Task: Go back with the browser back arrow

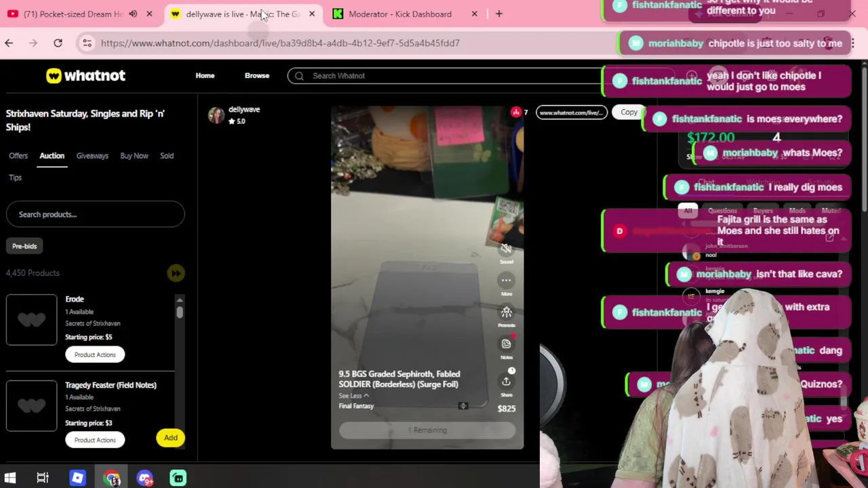Action: 9,43
